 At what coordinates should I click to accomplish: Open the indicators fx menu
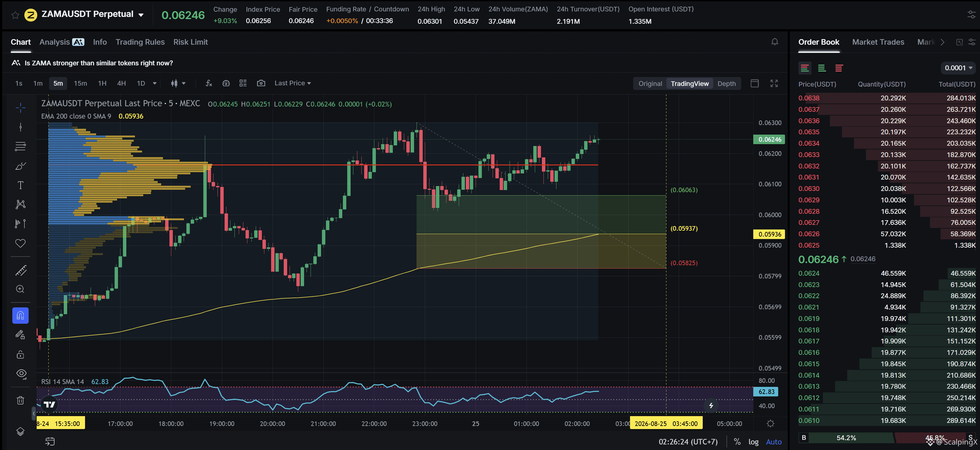(209, 83)
